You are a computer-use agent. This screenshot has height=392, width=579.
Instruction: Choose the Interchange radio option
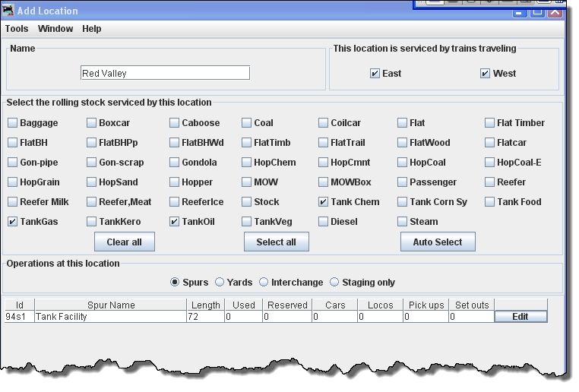pos(264,282)
